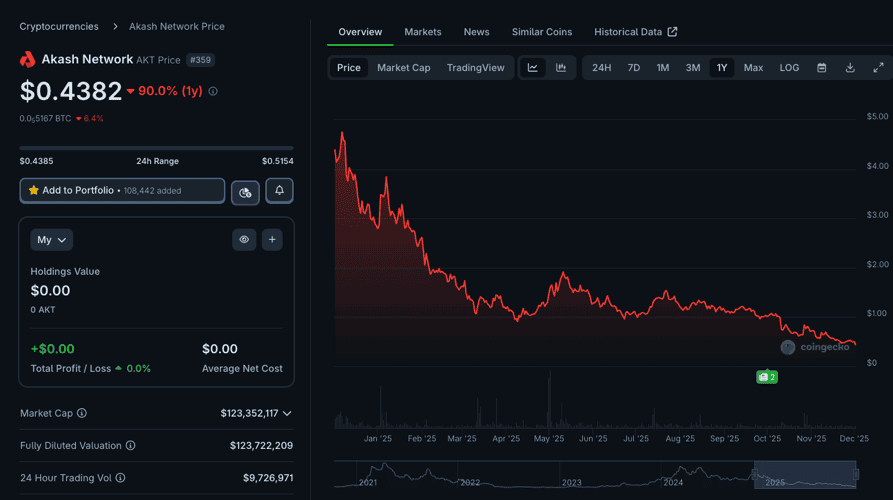
Task: Toggle LOG scale on the chart
Action: (789, 68)
